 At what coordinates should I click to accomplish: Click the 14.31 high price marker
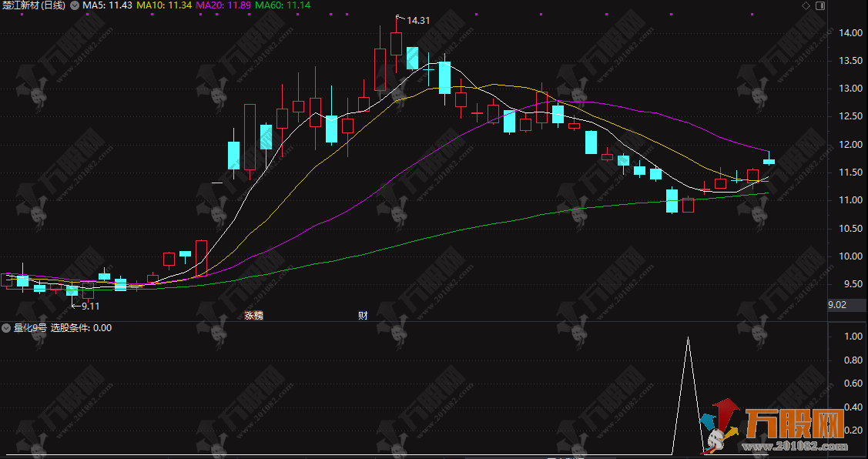pyautogui.click(x=417, y=21)
